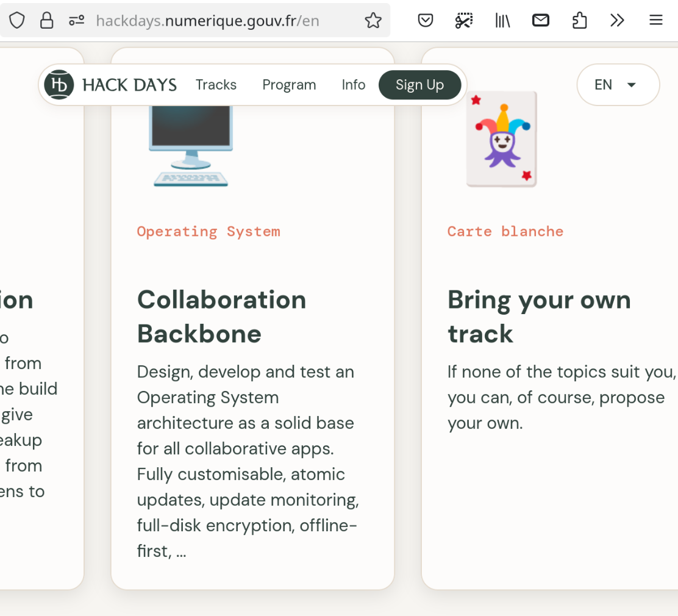678x616 pixels.
Task: Open the Collaboration Backbone track heading
Action: coord(221,317)
